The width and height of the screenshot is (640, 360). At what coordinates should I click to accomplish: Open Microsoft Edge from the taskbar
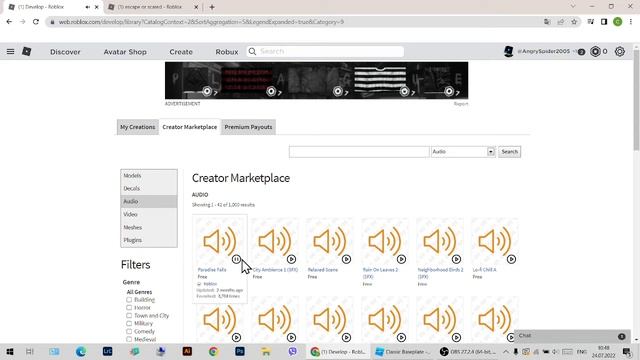pyautogui.click(x=81, y=351)
